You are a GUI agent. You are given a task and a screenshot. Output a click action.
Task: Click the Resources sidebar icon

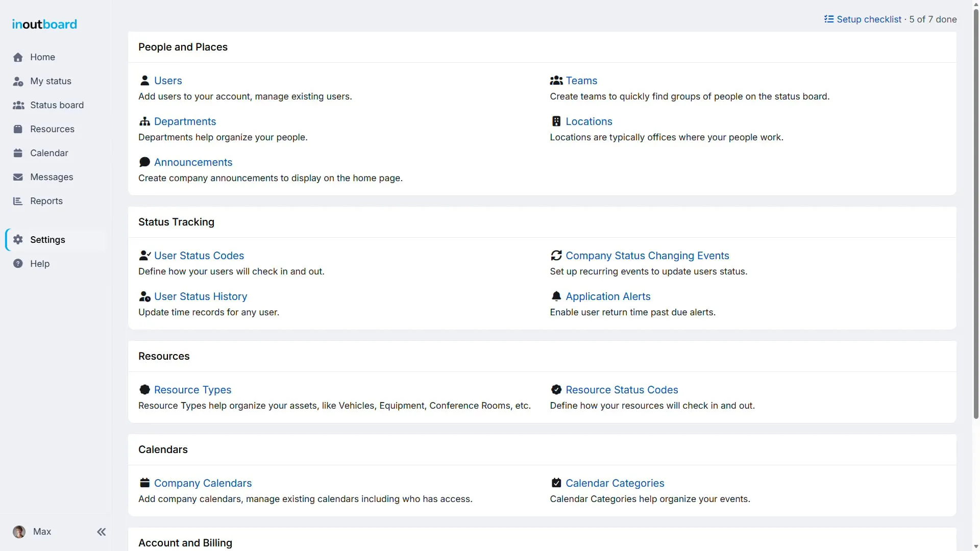tap(18, 129)
